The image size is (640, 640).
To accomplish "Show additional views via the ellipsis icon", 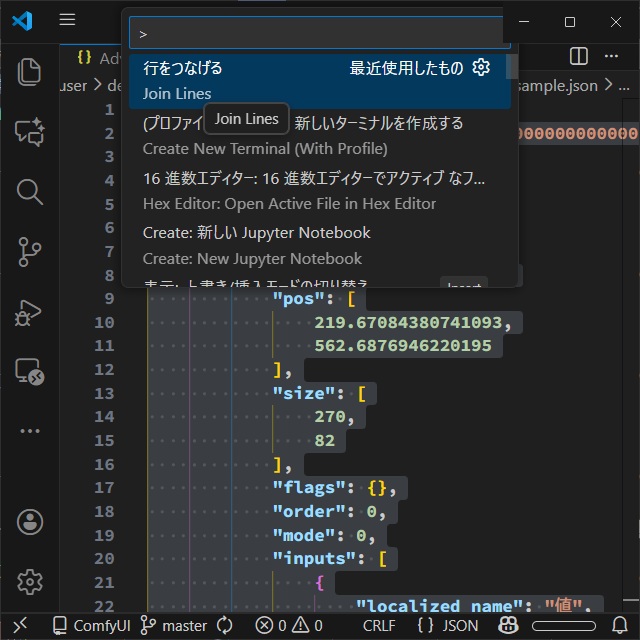I will point(30,431).
